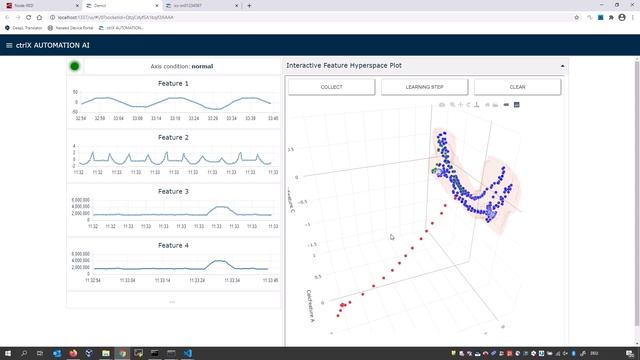The width and height of the screenshot is (640, 360).
Task: Go to the browser home page
Action: pyautogui.click(x=39, y=18)
